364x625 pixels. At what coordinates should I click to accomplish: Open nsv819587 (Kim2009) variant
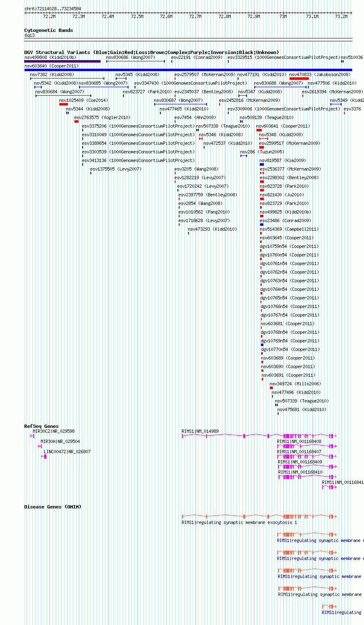click(x=283, y=160)
